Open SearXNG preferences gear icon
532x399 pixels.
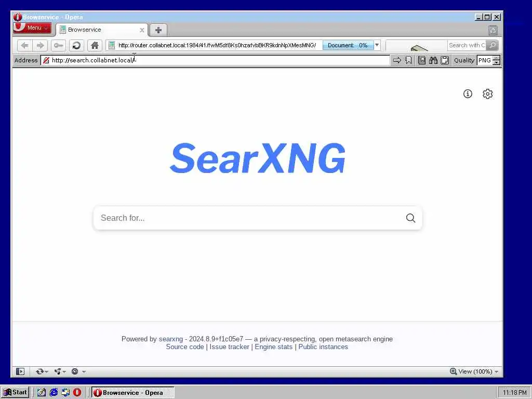pos(487,94)
